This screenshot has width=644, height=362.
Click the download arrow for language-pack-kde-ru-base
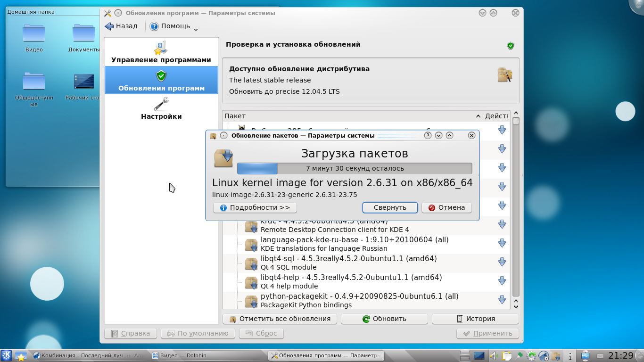(502, 243)
